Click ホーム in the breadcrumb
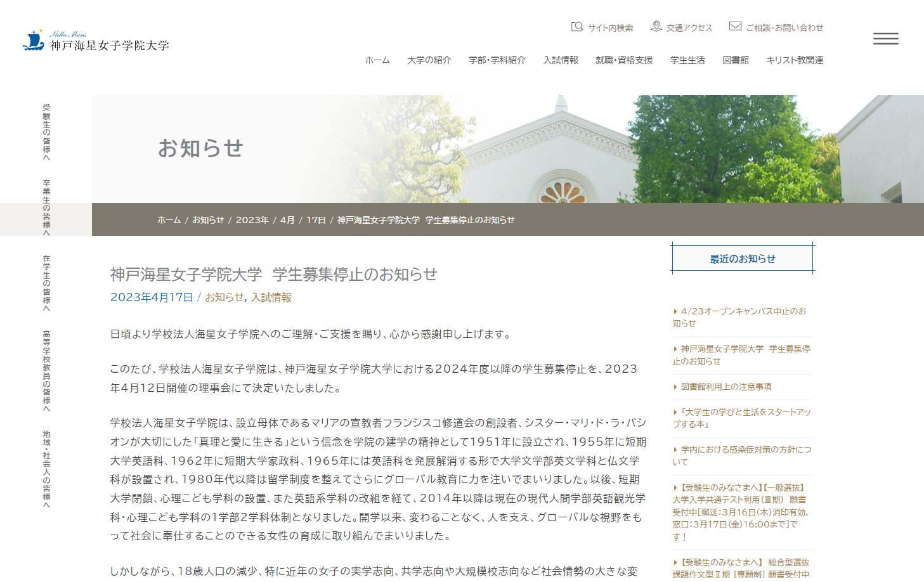 point(169,220)
